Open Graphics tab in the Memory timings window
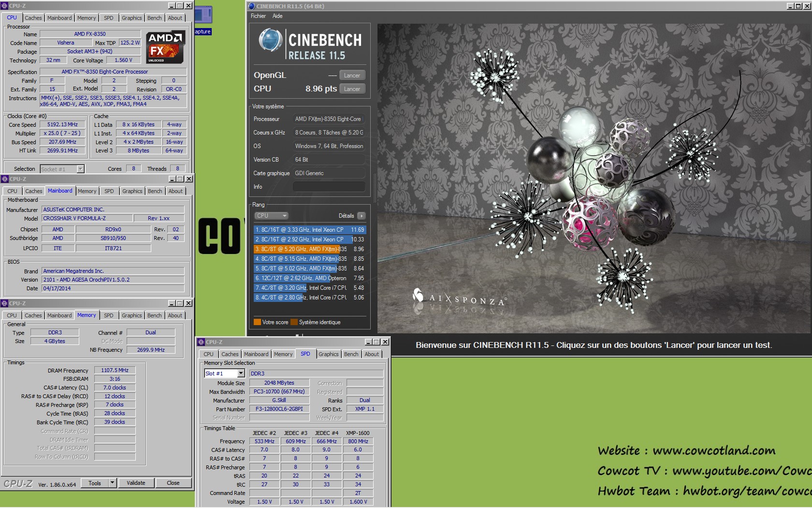This screenshot has width=812, height=508. point(132,315)
